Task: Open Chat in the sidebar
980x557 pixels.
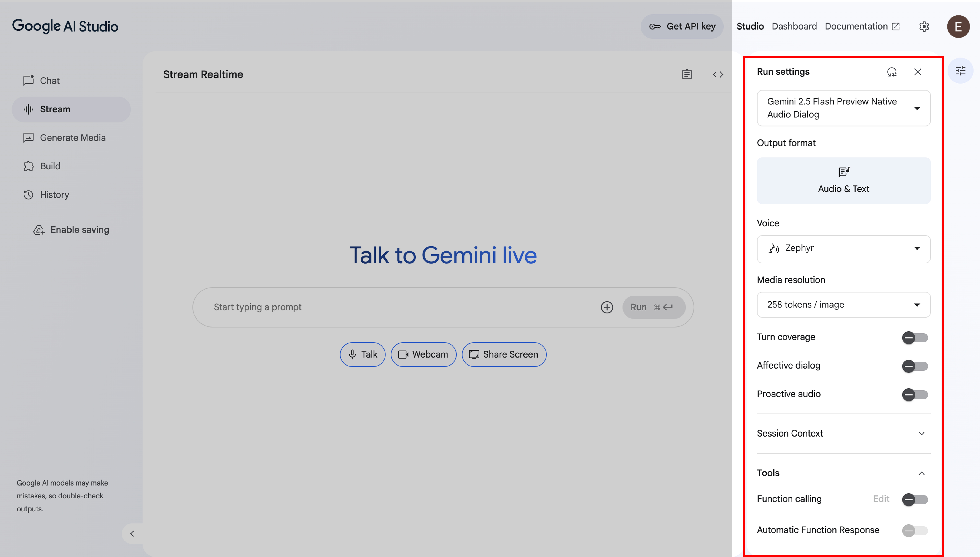Action: [71, 81]
